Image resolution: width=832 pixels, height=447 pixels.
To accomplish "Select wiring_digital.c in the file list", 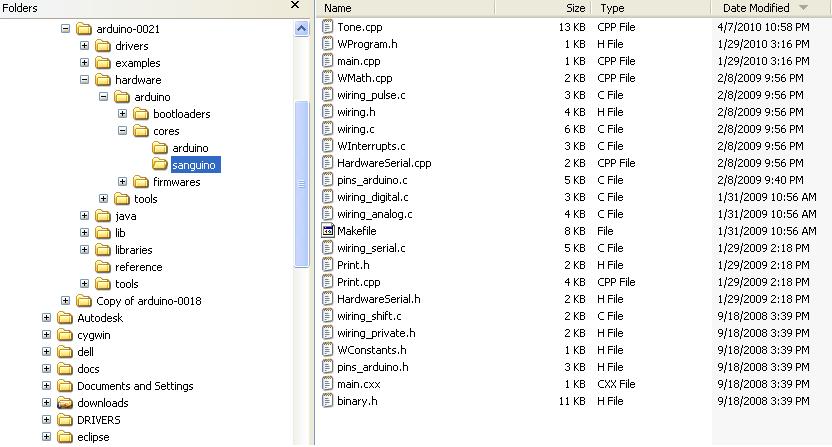I will coord(372,197).
